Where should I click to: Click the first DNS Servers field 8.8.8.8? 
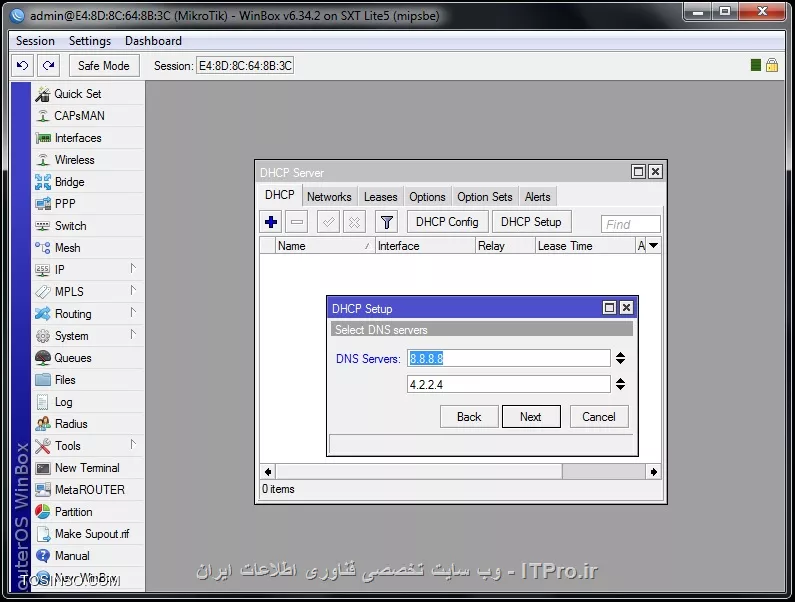509,358
